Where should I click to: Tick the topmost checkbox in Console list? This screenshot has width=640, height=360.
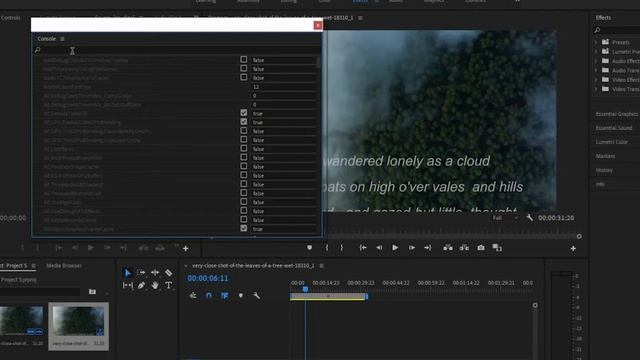click(x=244, y=60)
